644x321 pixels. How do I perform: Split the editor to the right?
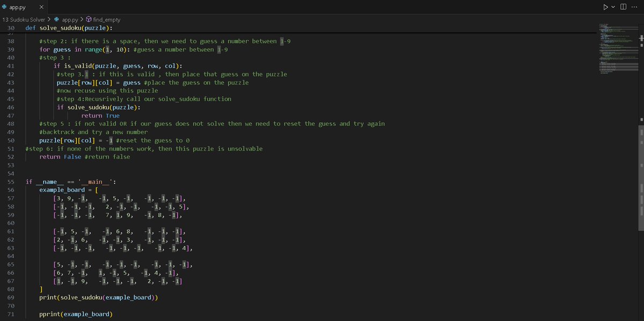point(623,7)
